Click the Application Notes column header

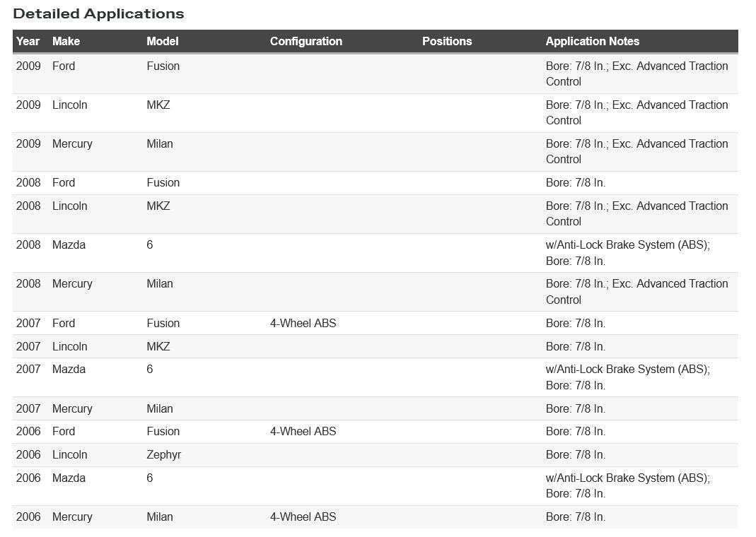[593, 42]
